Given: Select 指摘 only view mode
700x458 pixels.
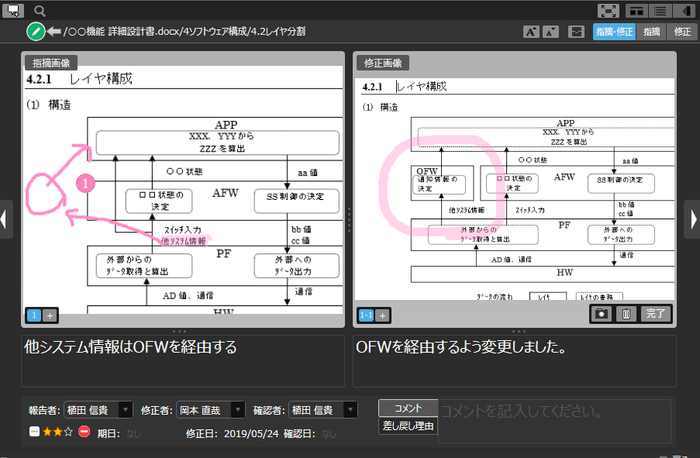Looking at the screenshot, I should point(651,32).
